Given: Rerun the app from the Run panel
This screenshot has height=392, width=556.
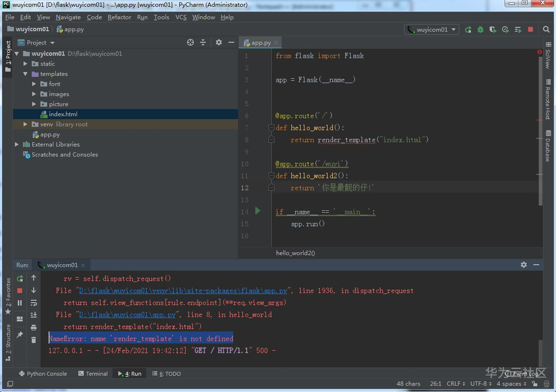Looking at the screenshot, I should 20,278.
